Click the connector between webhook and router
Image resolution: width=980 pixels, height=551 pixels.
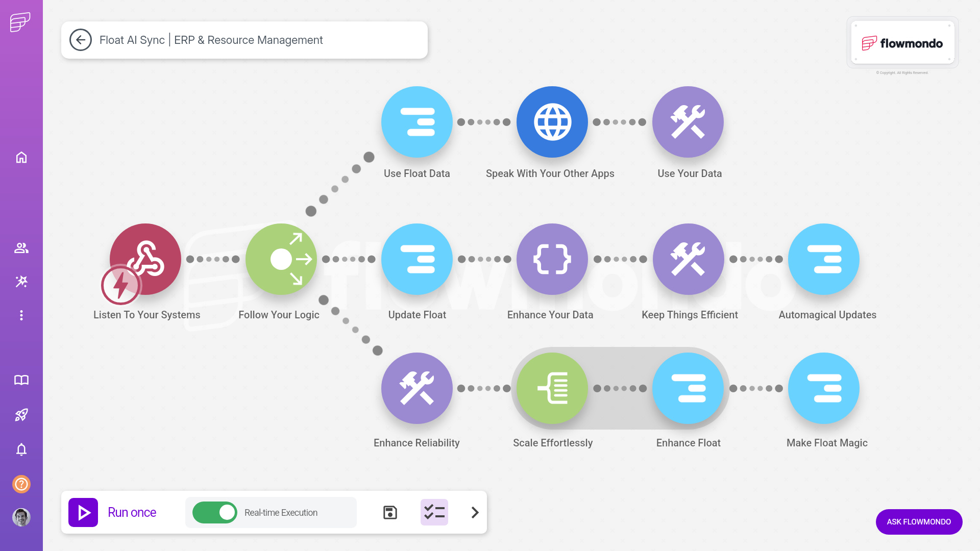[213, 259]
